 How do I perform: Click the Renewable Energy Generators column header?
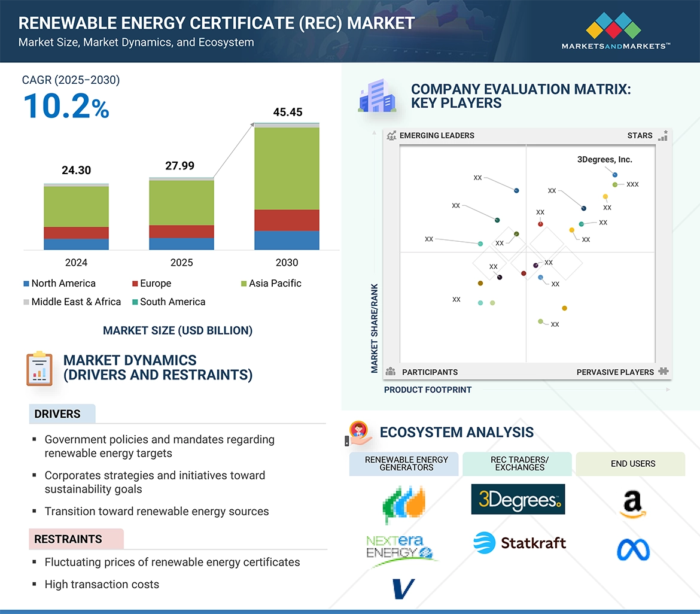[x=406, y=464]
